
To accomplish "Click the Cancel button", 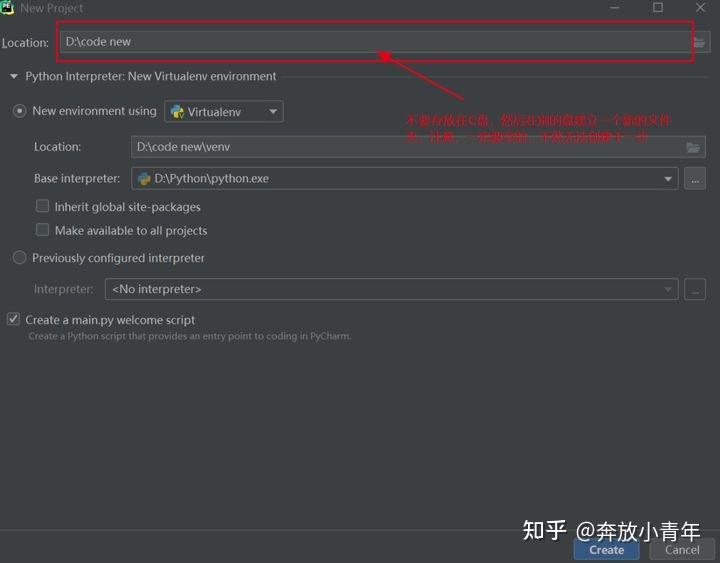I will pyautogui.click(x=682, y=550).
